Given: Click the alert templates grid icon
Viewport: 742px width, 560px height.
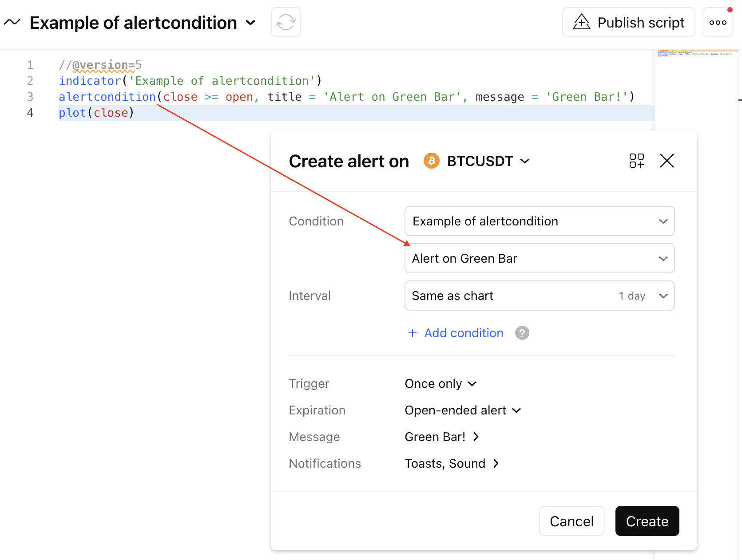Looking at the screenshot, I should tap(636, 161).
